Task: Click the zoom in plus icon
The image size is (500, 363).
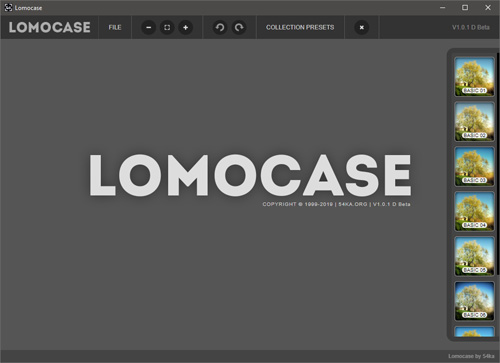Action: tap(186, 27)
